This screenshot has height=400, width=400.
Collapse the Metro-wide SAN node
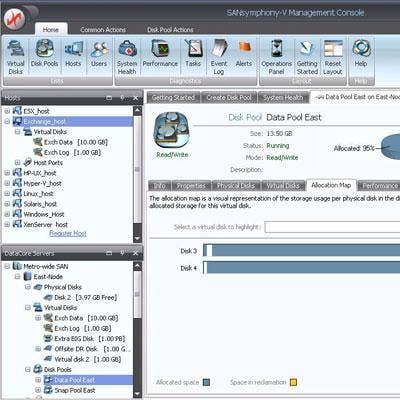click(7, 266)
